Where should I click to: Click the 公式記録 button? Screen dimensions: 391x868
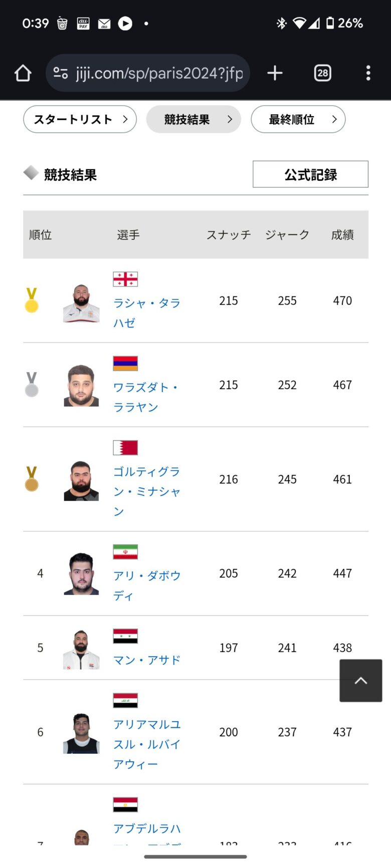point(310,174)
